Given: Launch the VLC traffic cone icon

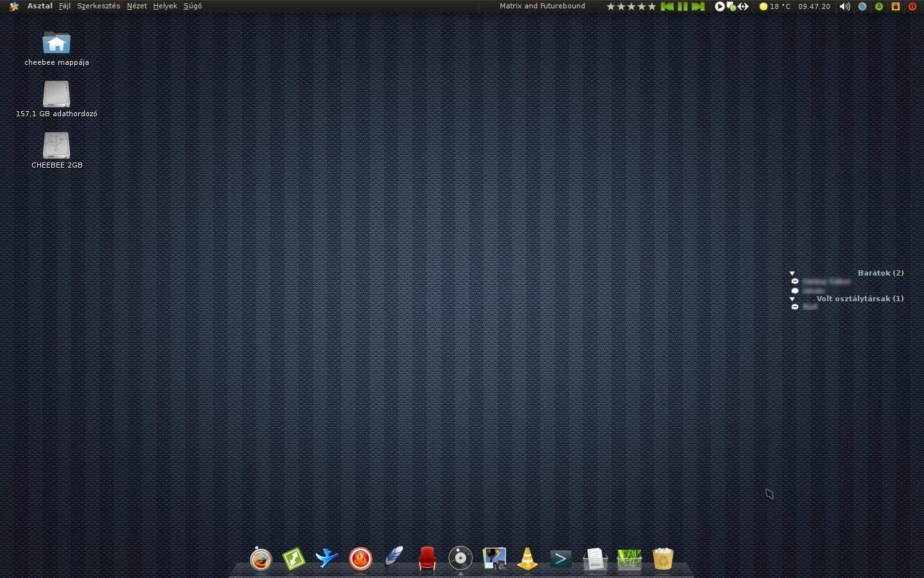Looking at the screenshot, I should click(x=527, y=559).
